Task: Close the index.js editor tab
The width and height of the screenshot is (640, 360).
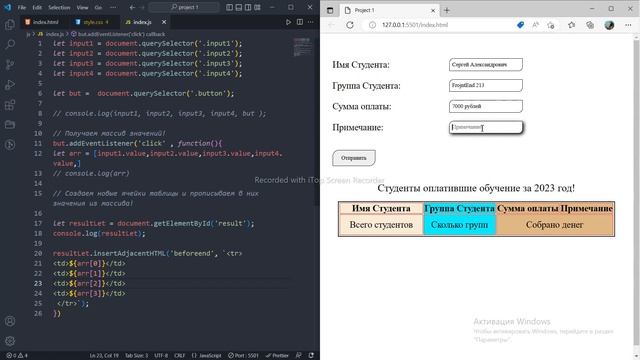Action: [164, 22]
